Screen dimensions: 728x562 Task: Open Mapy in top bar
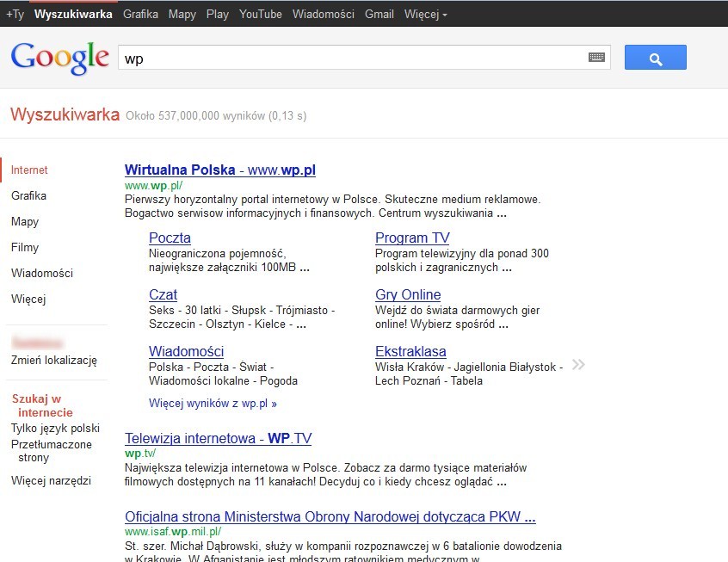click(182, 15)
